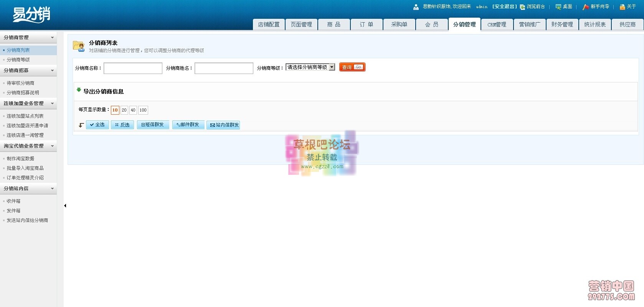Open the CRM管理 tab

(x=497, y=25)
